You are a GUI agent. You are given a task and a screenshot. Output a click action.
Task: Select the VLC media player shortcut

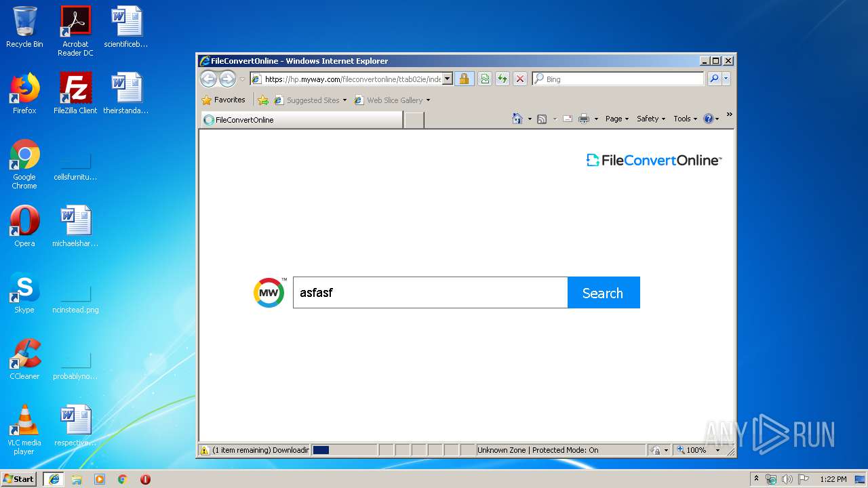(x=24, y=430)
